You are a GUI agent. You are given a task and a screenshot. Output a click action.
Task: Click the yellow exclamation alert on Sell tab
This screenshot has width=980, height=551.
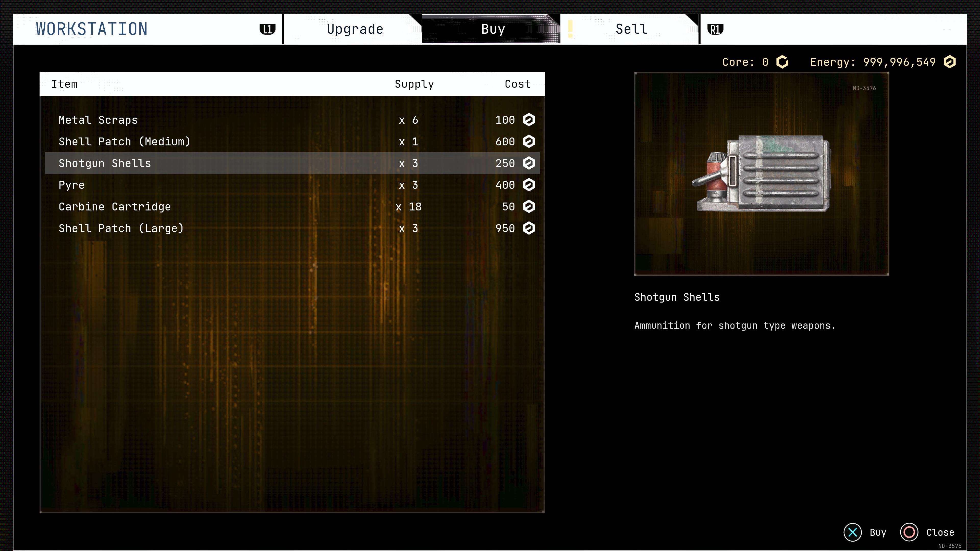570,29
